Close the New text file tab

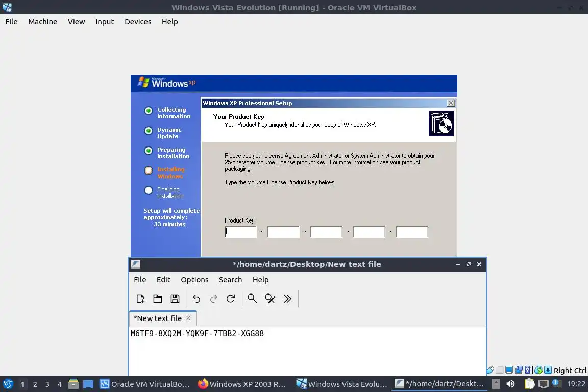188,318
